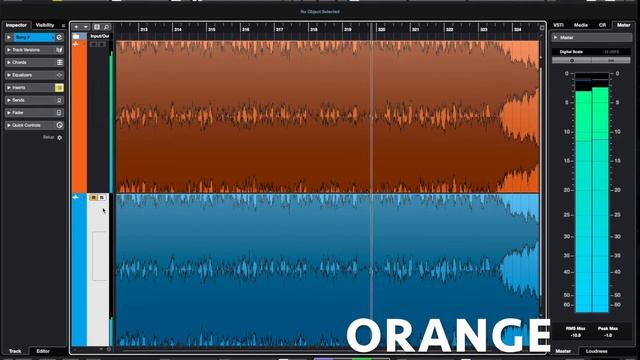Switch to Loudness tab under meter
The width and height of the screenshot is (640, 360).
tap(596, 351)
